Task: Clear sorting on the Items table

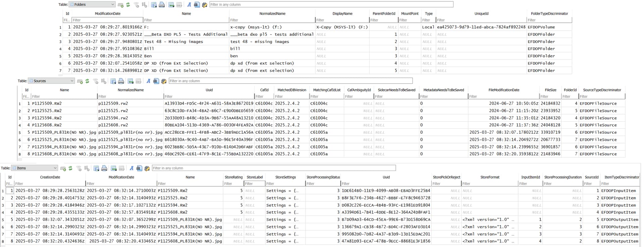Action: (87, 168)
